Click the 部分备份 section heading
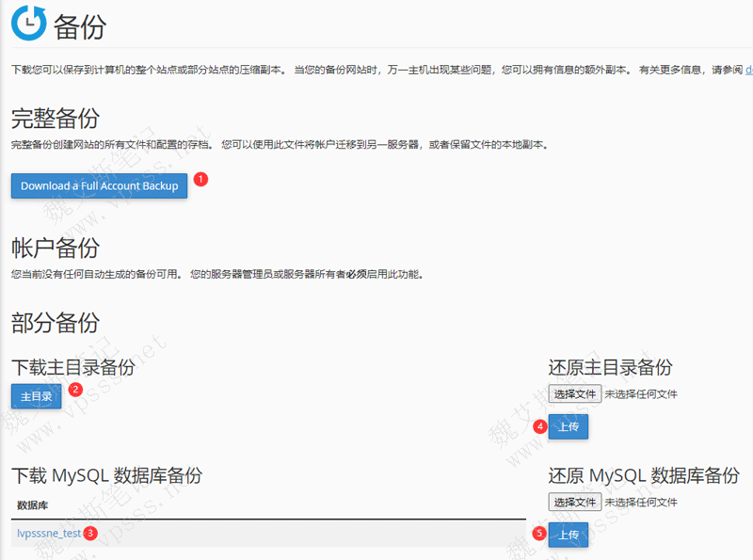The image size is (753, 560). (55, 323)
